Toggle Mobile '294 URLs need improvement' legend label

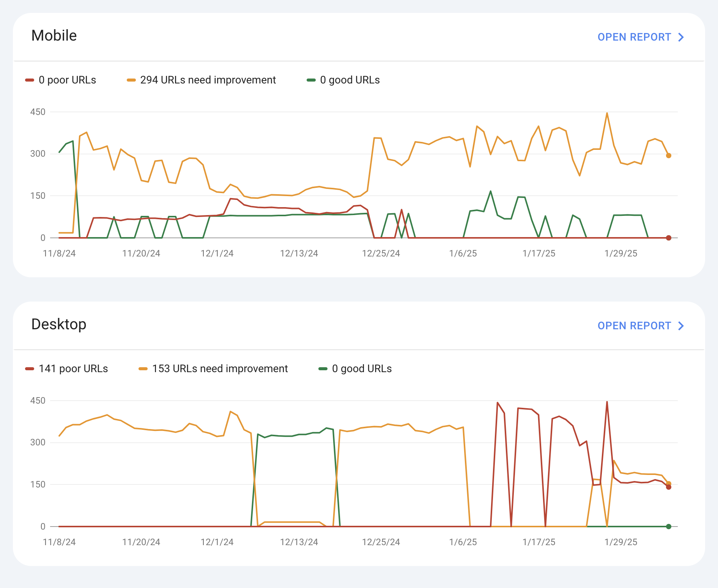[x=208, y=80]
